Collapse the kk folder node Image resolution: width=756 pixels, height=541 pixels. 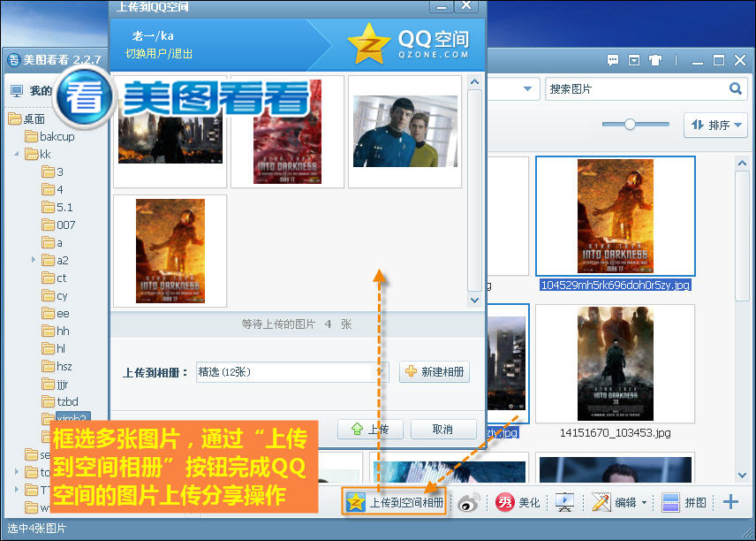17,154
